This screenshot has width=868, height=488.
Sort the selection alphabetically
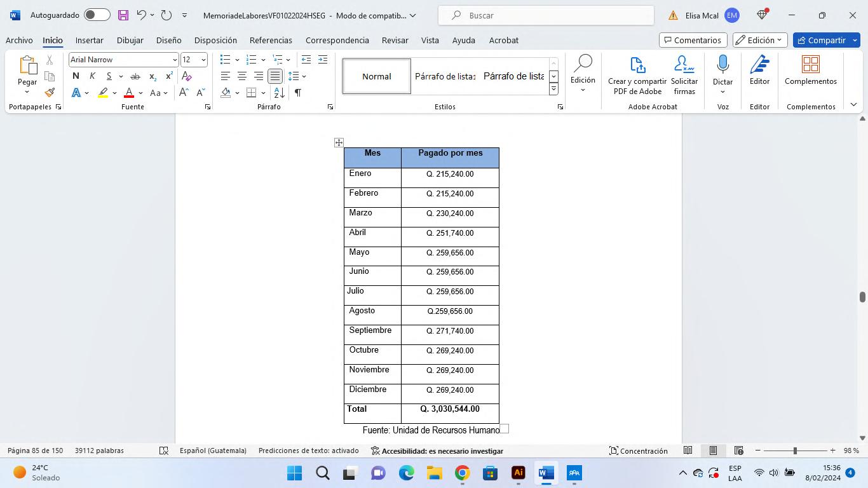point(280,93)
